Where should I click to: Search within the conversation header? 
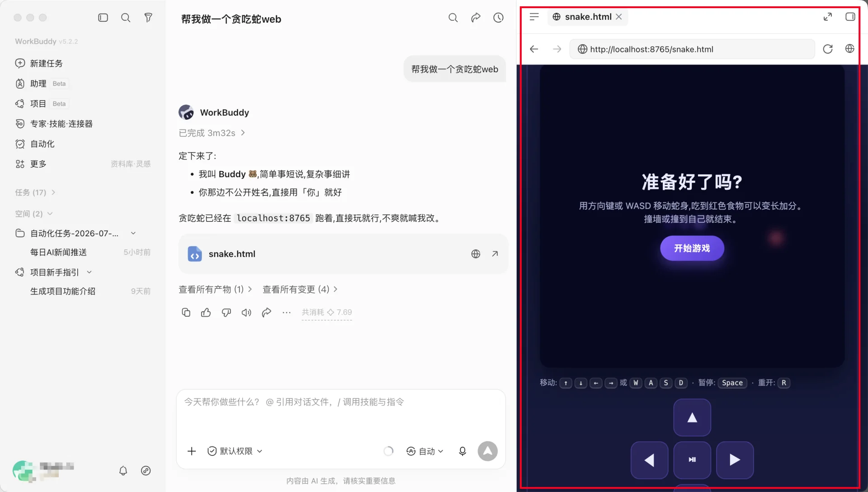(453, 18)
